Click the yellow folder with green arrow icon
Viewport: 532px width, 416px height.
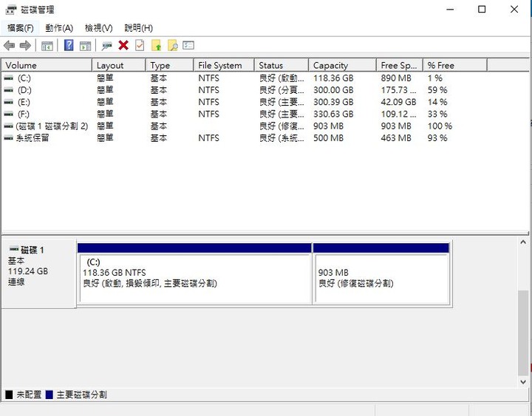[157, 46]
